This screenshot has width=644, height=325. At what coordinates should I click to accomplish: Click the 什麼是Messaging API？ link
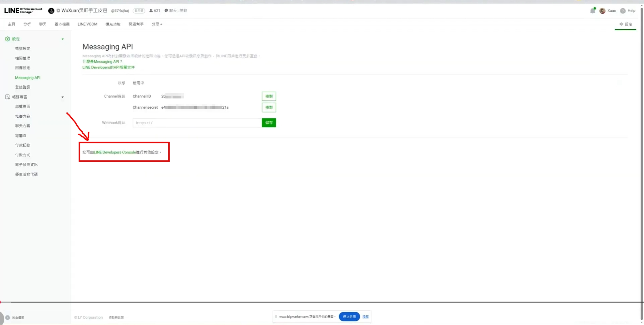pos(102,62)
